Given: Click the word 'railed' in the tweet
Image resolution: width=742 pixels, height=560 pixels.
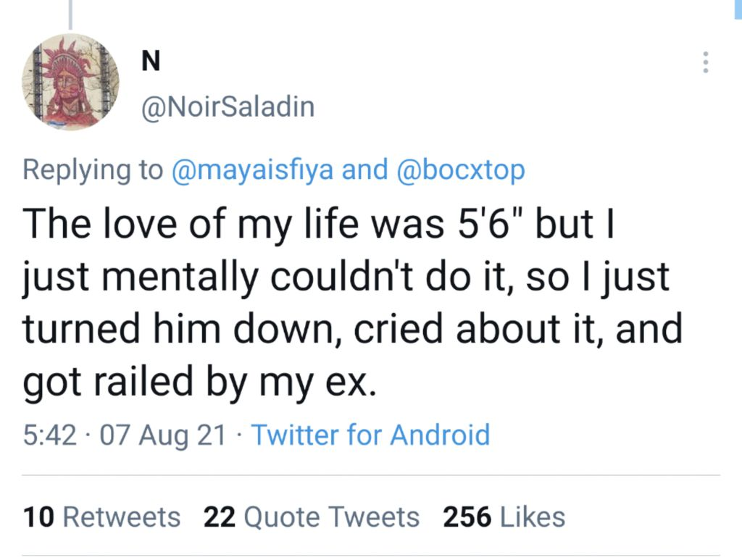Looking at the screenshot, I should (143, 381).
